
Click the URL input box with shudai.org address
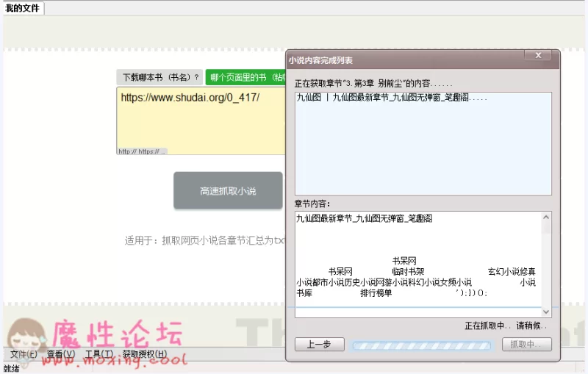click(x=201, y=121)
